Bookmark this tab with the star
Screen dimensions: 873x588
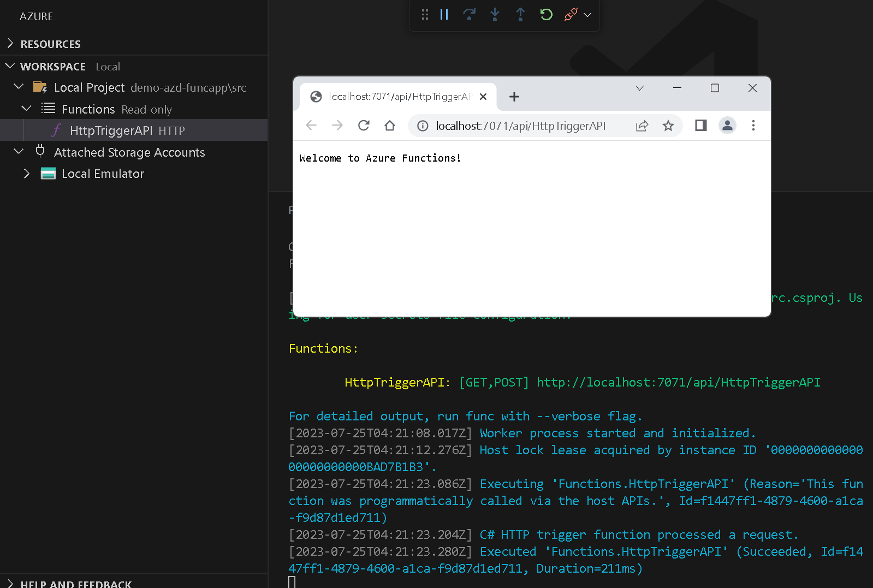[668, 126]
